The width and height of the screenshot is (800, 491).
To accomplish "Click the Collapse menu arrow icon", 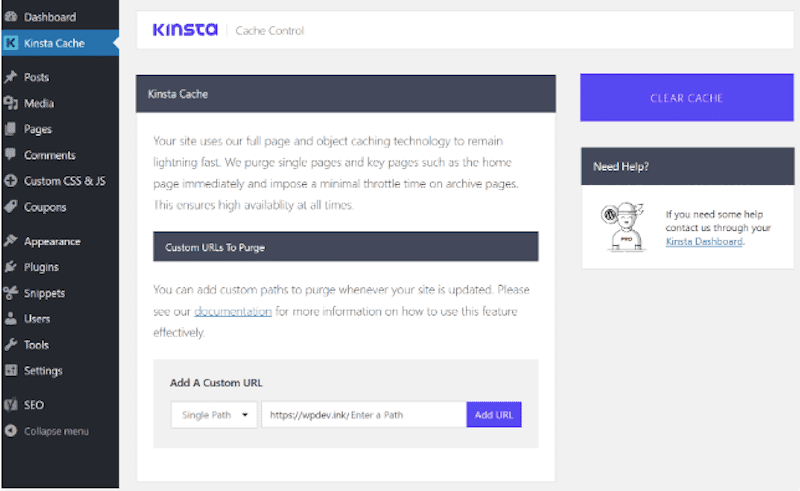I will pos(11,431).
